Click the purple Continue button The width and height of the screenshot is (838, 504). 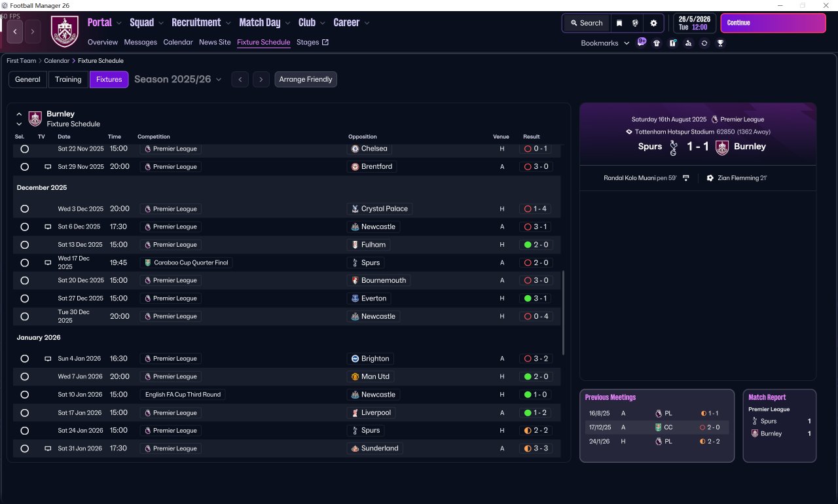coord(773,23)
